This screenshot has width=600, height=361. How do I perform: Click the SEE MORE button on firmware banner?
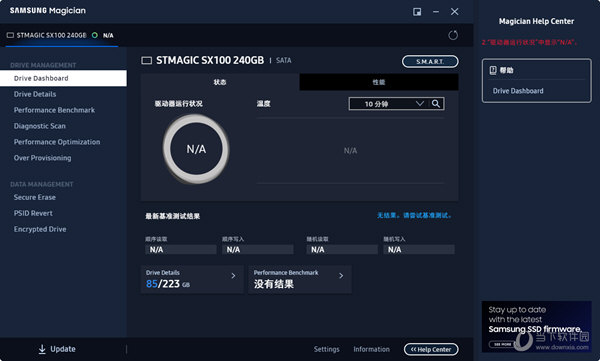502,344
